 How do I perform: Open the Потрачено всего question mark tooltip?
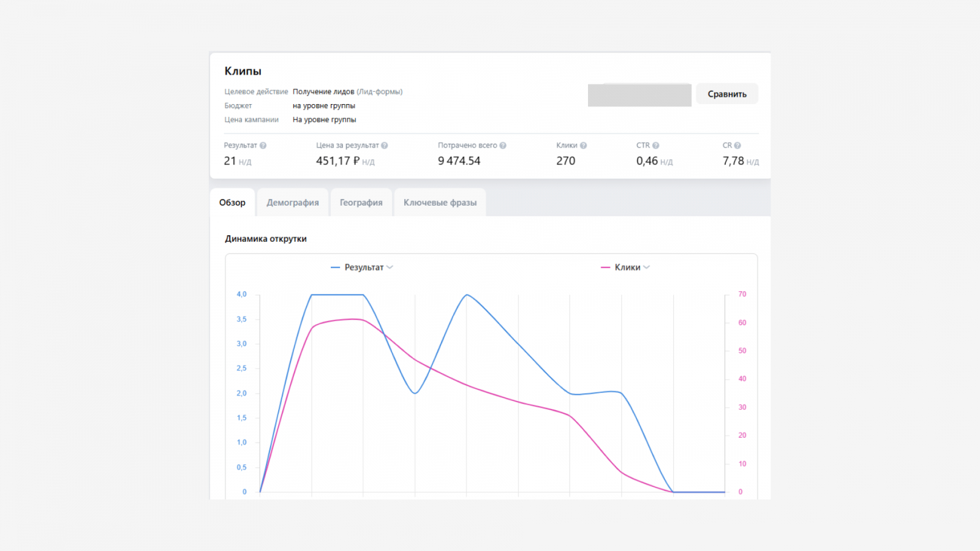point(503,146)
